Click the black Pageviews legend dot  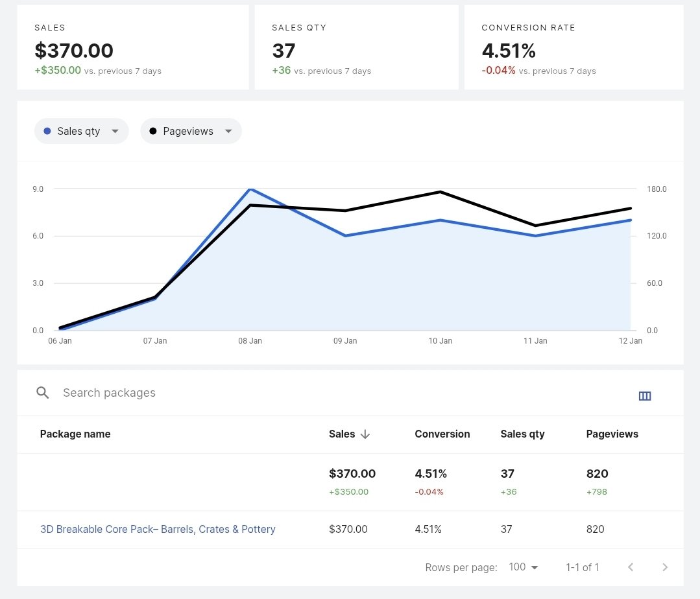click(152, 131)
